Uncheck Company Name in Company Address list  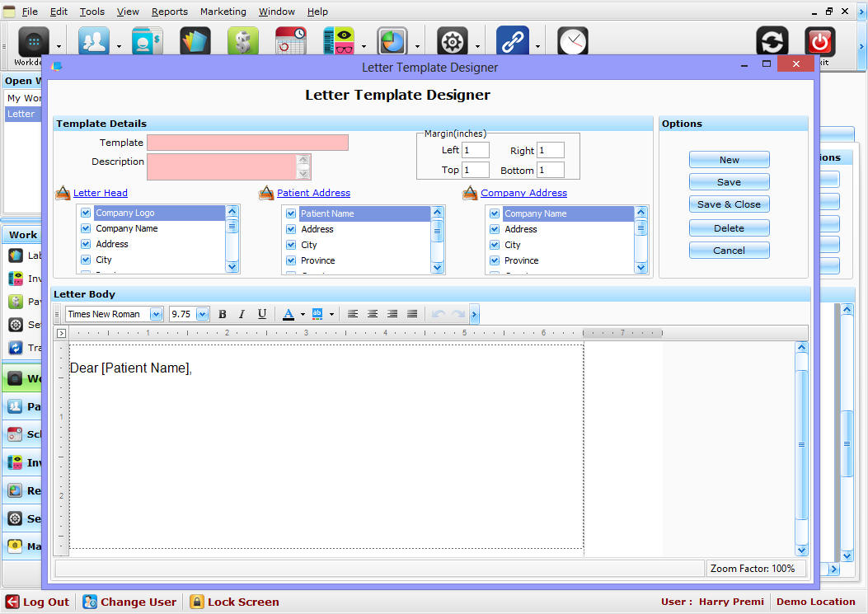495,213
